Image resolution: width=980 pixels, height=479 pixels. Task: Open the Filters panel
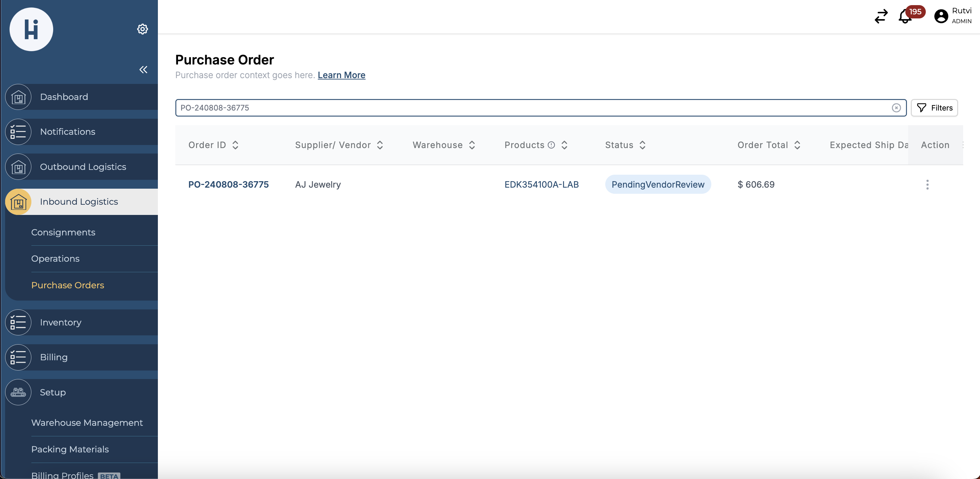pyautogui.click(x=935, y=108)
